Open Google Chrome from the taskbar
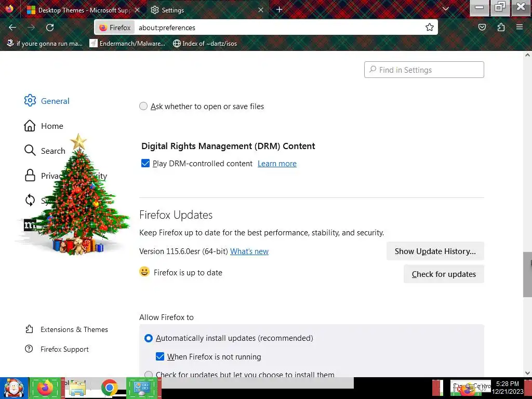The width and height of the screenshot is (532, 399). click(x=109, y=388)
